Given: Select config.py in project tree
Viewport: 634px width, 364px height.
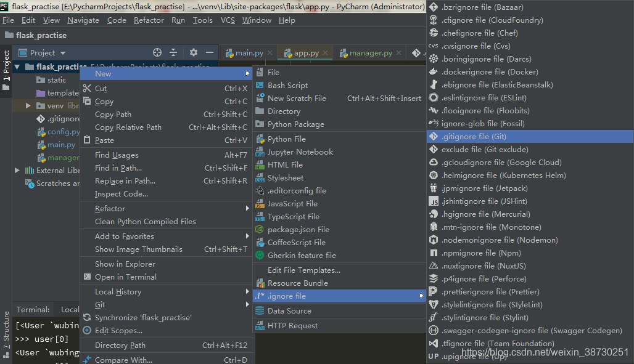Looking at the screenshot, I should [x=64, y=132].
